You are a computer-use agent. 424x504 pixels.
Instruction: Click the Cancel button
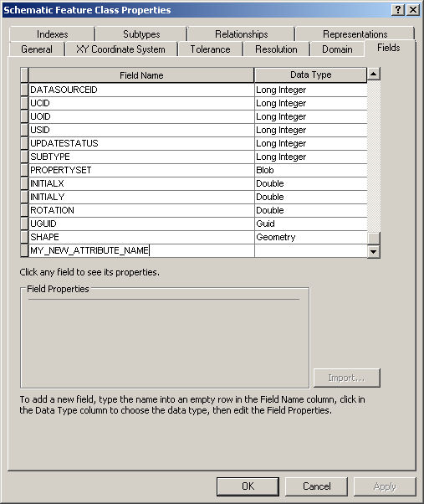pyautogui.click(x=316, y=486)
